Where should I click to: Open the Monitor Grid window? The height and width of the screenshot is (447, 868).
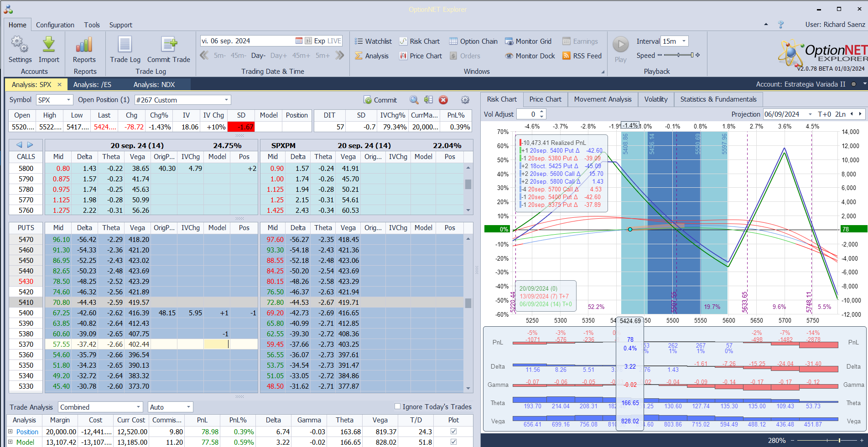[528, 41]
